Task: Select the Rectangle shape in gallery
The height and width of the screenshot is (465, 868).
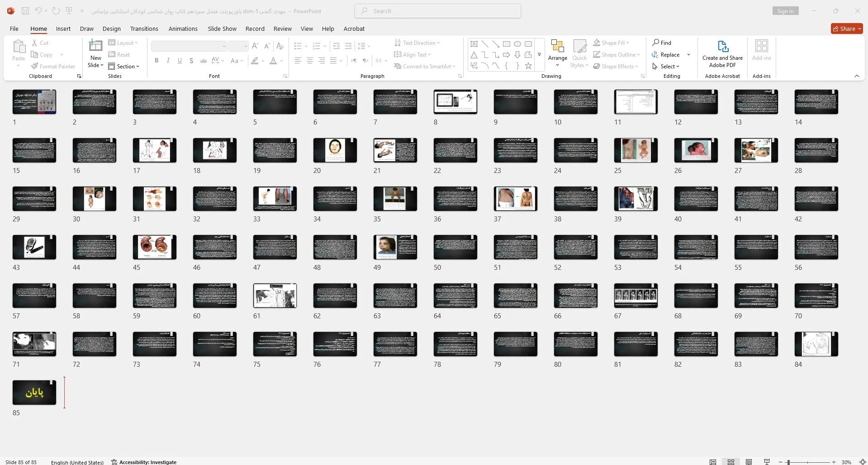Action: [507, 44]
